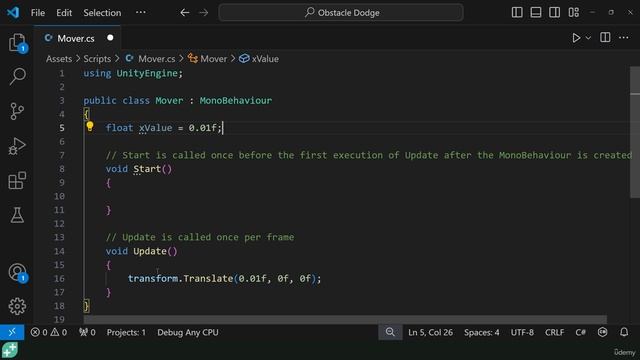This screenshot has width=640, height=360.
Task: Open Customize Layout icon
Action: pyautogui.click(x=574, y=13)
